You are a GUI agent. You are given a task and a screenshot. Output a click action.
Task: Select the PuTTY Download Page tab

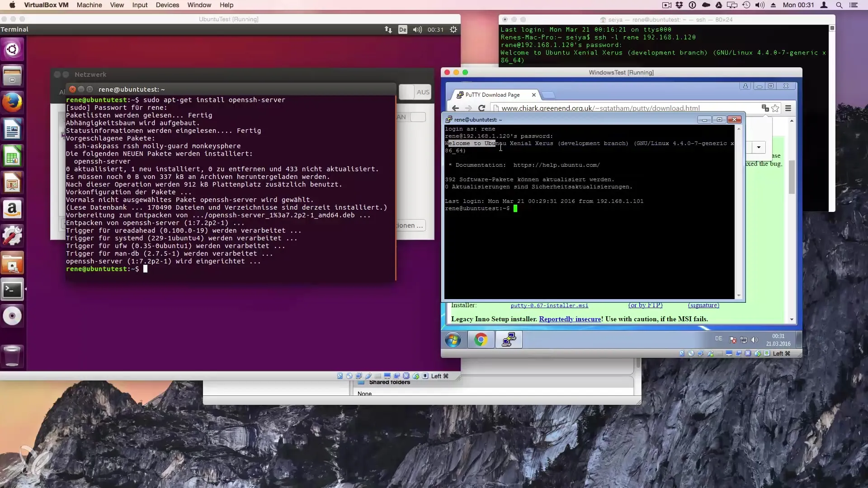coord(493,95)
